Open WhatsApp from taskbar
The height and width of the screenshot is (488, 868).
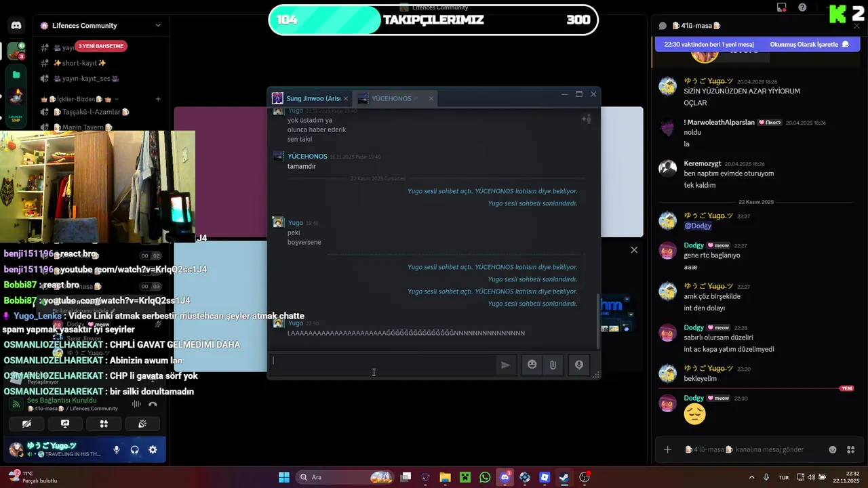(485, 477)
